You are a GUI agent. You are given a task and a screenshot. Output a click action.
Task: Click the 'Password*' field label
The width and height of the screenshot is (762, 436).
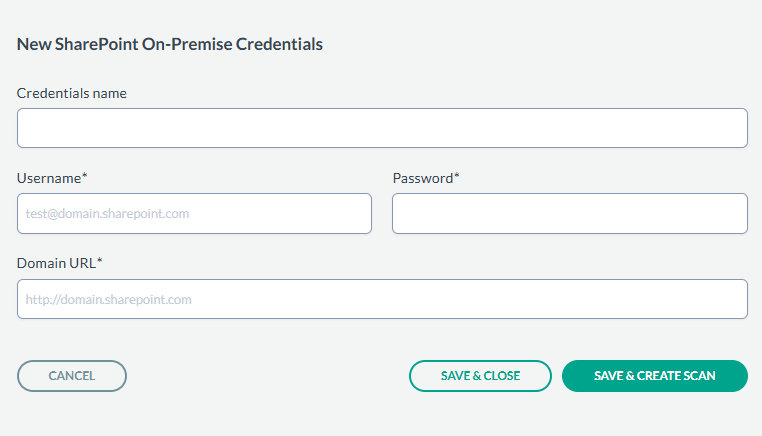coord(426,178)
